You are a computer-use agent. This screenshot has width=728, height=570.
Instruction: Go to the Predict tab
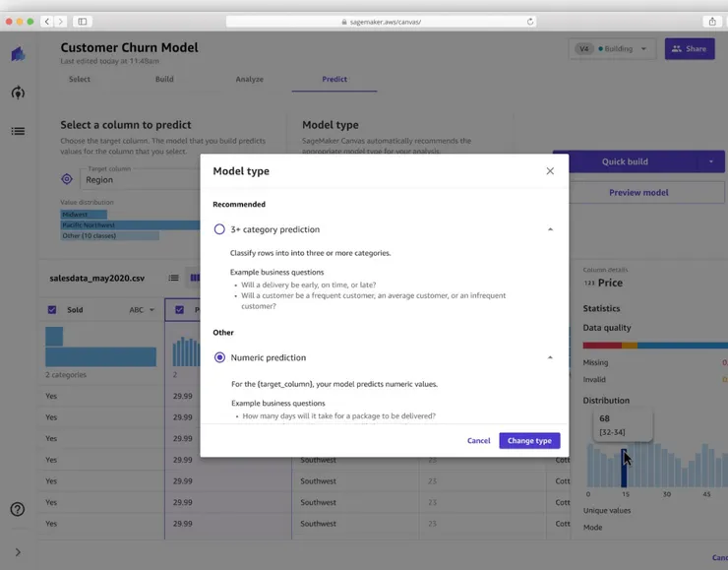tap(334, 79)
